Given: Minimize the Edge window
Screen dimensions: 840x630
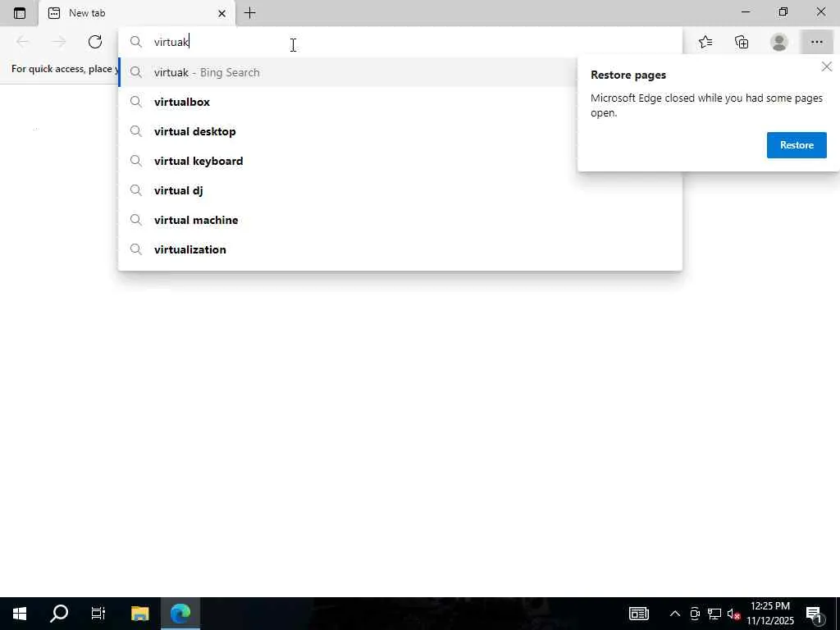Looking at the screenshot, I should click(746, 11).
